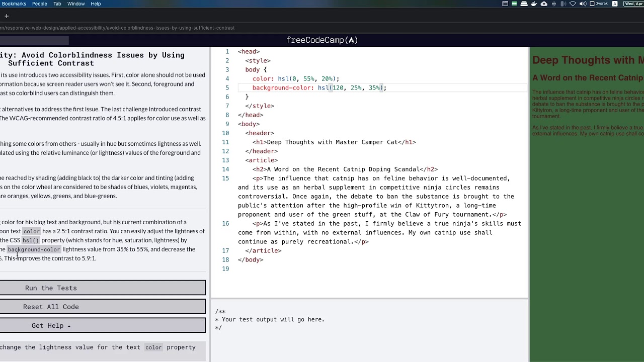The height and width of the screenshot is (362, 644).
Task: Click Reset All Code button
Action: (103, 307)
